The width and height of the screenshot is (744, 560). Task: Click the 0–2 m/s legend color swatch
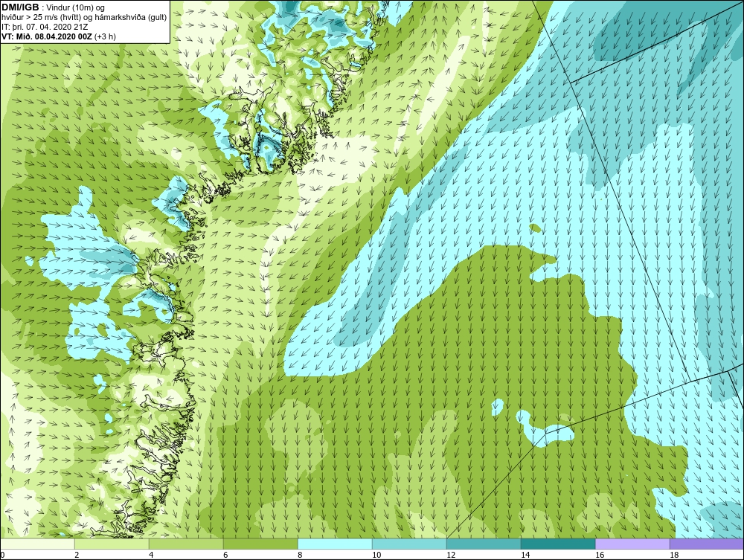point(37,544)
